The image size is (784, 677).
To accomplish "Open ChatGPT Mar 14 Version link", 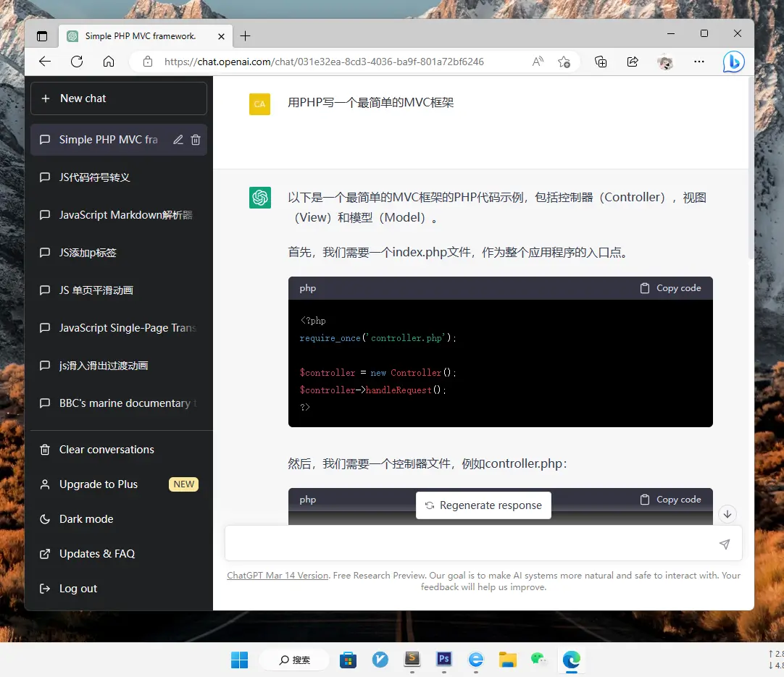I will click(x=278, y=576).
